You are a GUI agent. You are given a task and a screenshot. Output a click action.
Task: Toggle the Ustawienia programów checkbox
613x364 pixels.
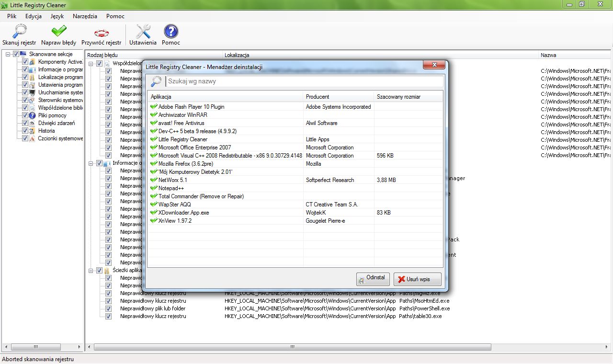click(25, 85)
